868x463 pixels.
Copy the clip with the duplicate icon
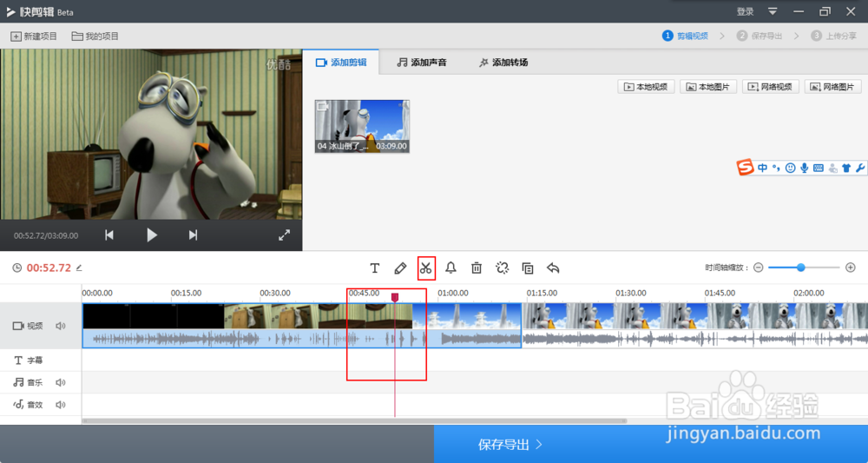click(x=528, y=268)
